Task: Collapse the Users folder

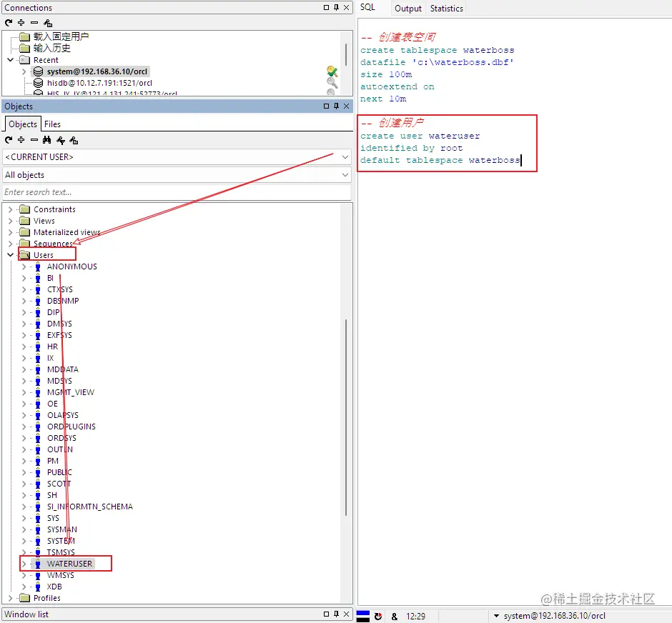Action: tap(10, 255)
